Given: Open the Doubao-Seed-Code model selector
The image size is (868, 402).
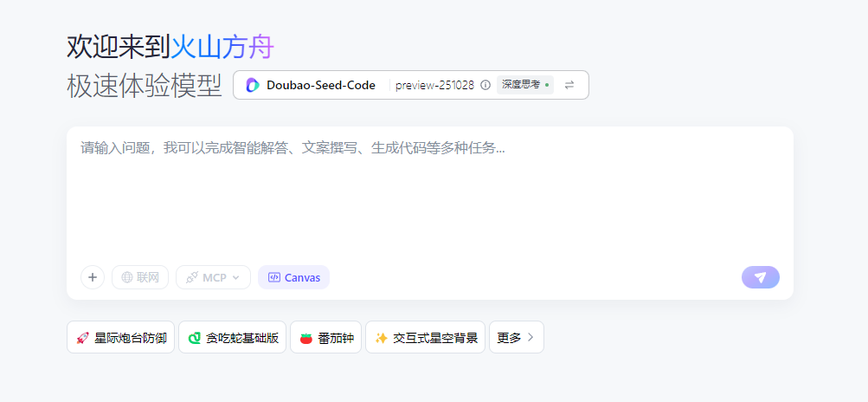Looking at the screenshot, I should [x=320, y=85].
